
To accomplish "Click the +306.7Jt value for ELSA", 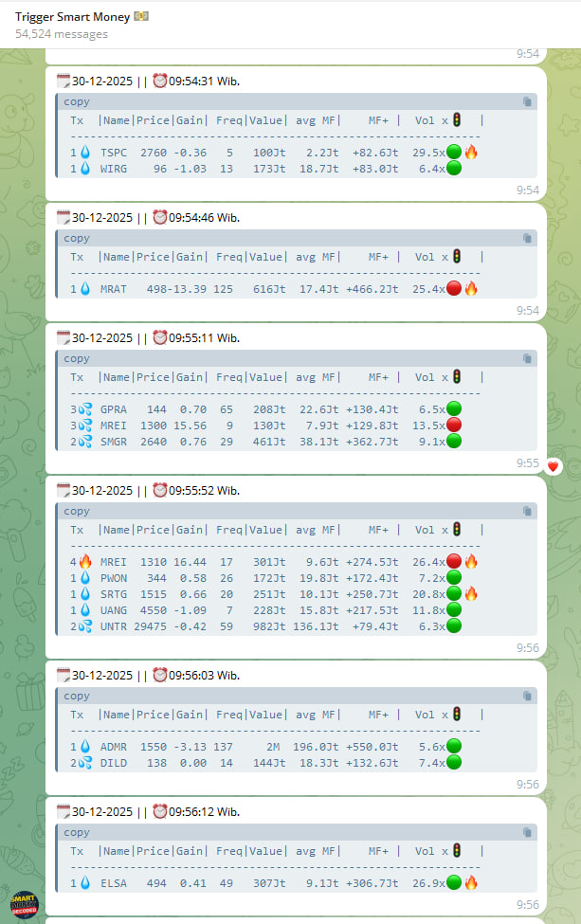I will 372,883.
